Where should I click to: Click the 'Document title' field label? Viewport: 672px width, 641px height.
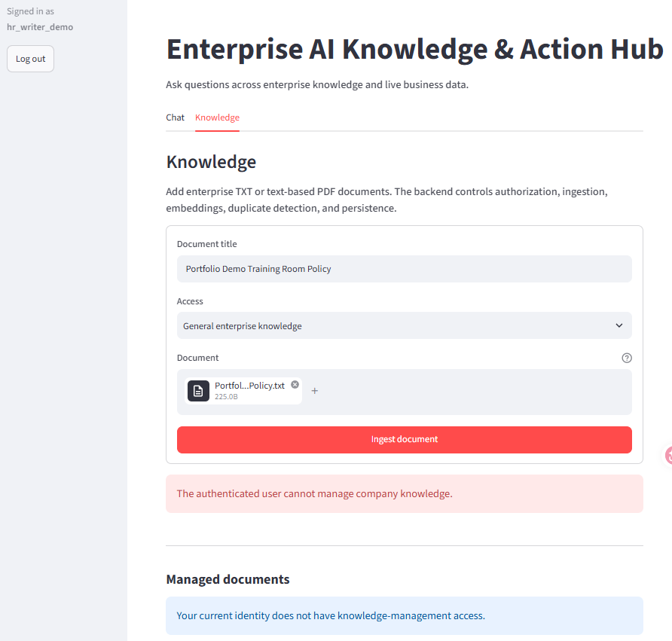[x=206, y=244]
